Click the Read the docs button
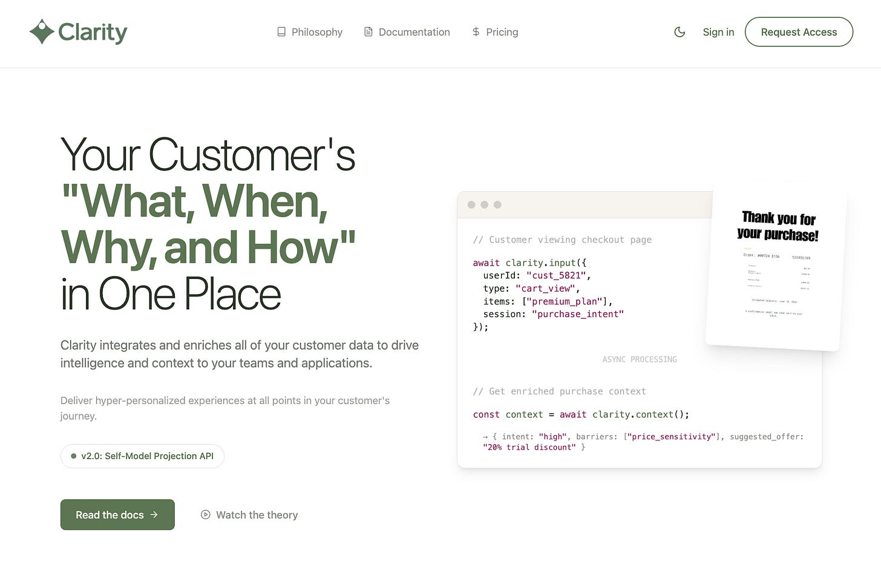 [x=117, y=515]
